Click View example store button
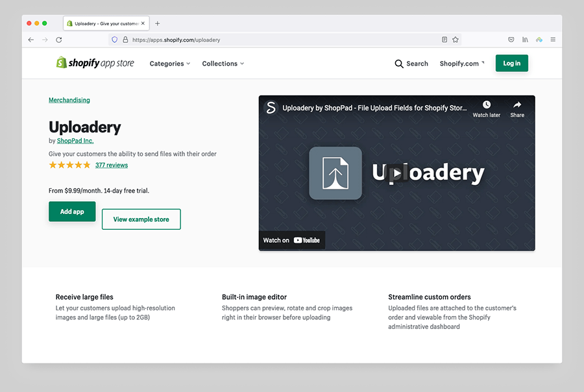Screen dimensions: 584x392 coord(141,219)
